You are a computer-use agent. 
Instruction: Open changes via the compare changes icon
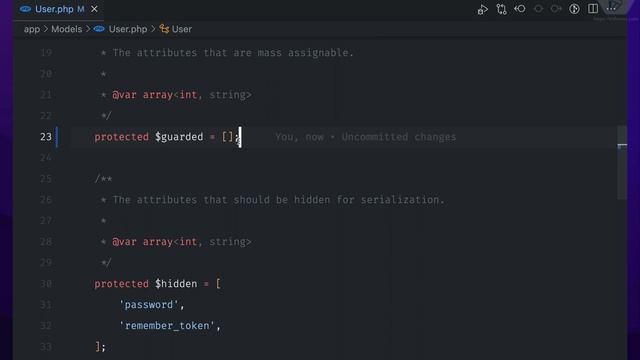(x=501, y=9)
